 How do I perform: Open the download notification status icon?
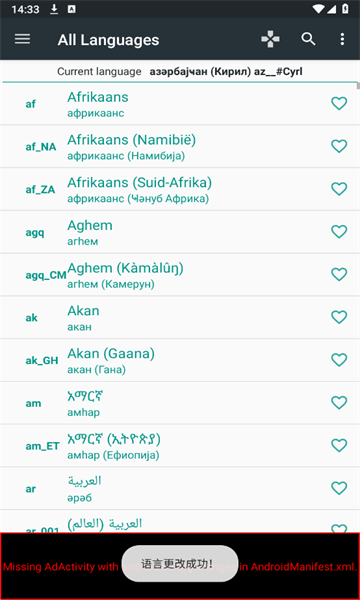coord(54,9)
